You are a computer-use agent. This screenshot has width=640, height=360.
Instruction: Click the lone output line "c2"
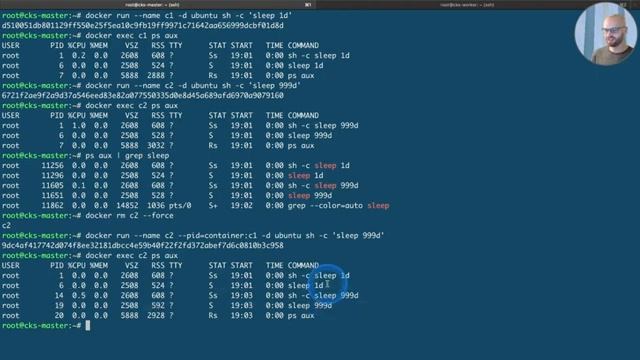[6, 225]
